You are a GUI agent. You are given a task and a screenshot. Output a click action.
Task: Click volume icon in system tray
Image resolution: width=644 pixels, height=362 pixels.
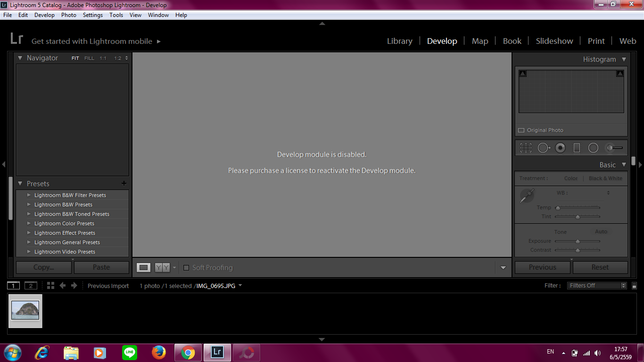point(598,353)
